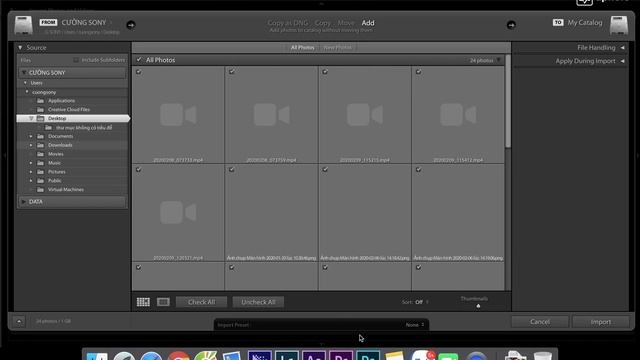Uncheck the 20200209_120321.mp4 thumbnail checkbox

(x=139, y=169)
